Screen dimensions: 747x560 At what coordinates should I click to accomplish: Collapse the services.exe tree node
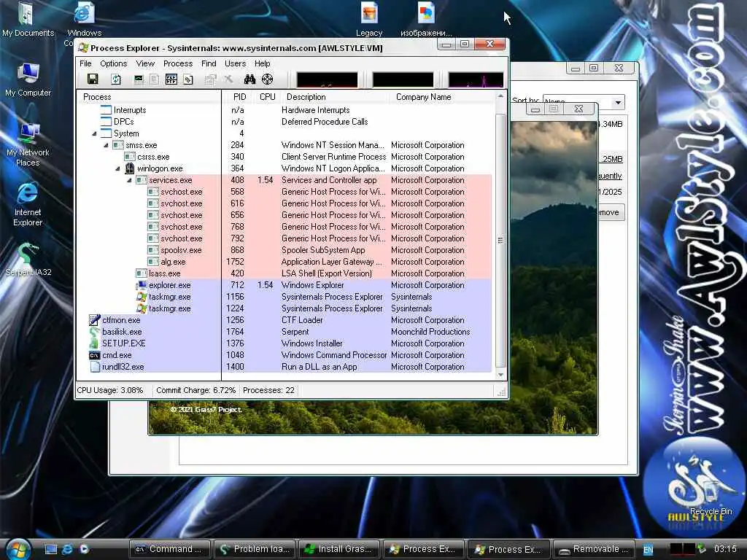coord(130,181)
